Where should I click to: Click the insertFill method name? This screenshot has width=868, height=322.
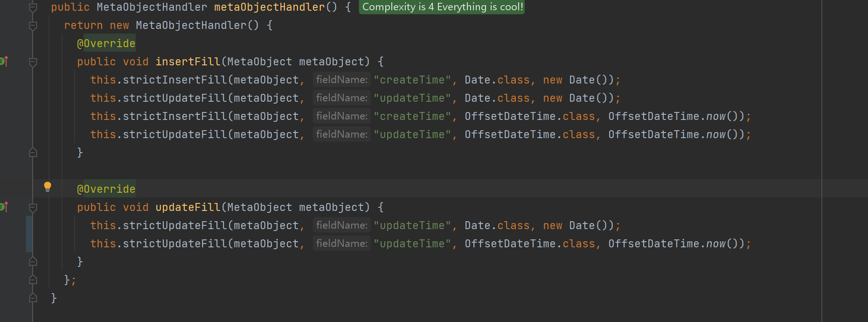tap(187, 62)
